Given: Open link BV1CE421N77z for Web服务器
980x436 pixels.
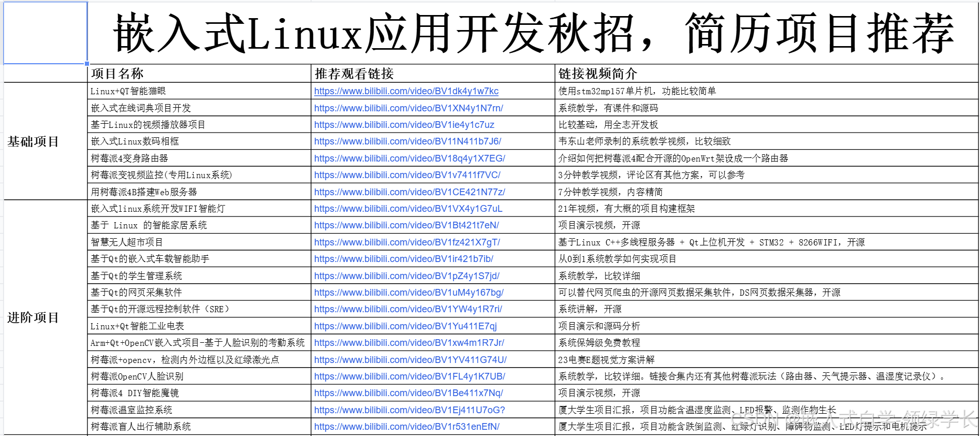Looking at the screenshot, I should pos(409,192).
